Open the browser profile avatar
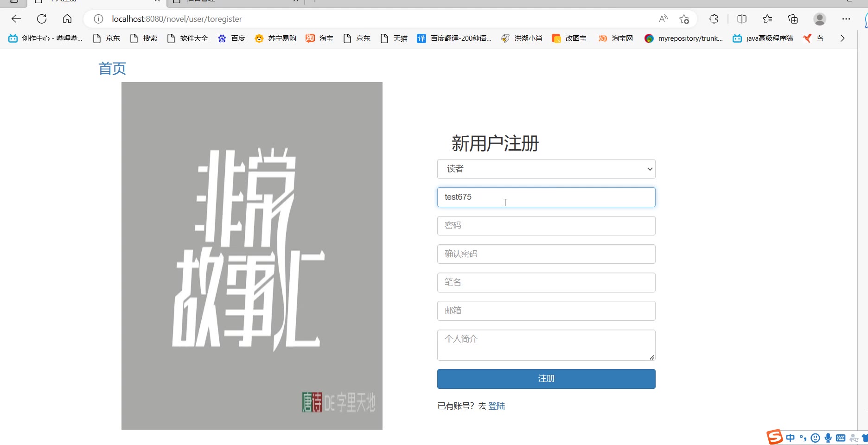The height and width of the screenshot is (445, 868). coord(820,19)
